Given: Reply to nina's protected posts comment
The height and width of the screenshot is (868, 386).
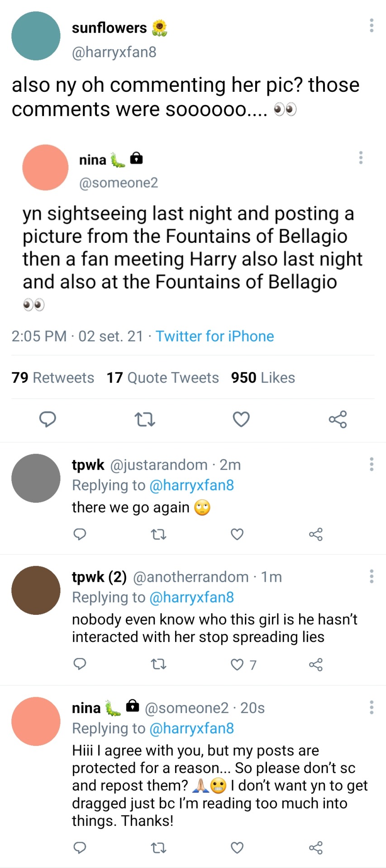Looking at the screenshot, I should pyautogui.click(x=80, y=848).
